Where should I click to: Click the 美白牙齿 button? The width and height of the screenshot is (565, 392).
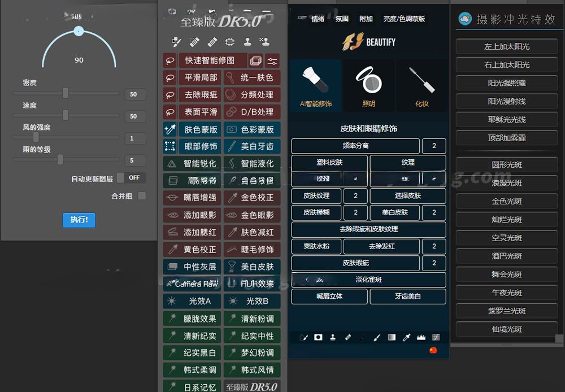coord(252,146)
